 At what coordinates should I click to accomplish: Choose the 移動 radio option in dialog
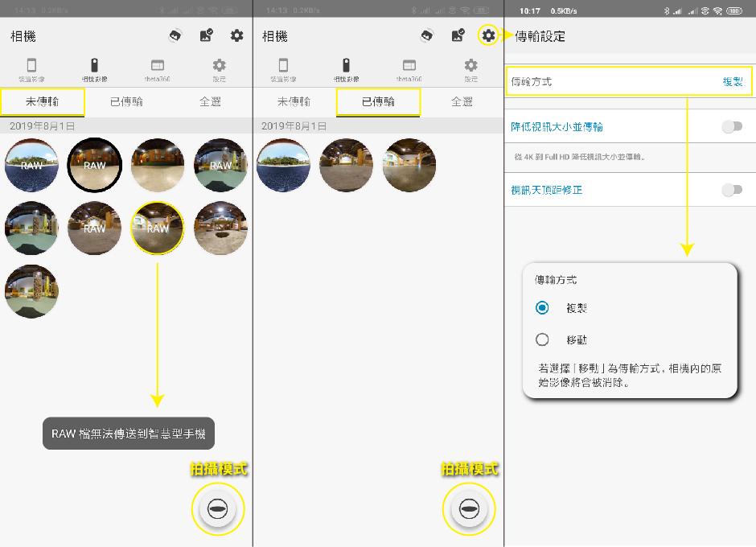tap(543, 339)
